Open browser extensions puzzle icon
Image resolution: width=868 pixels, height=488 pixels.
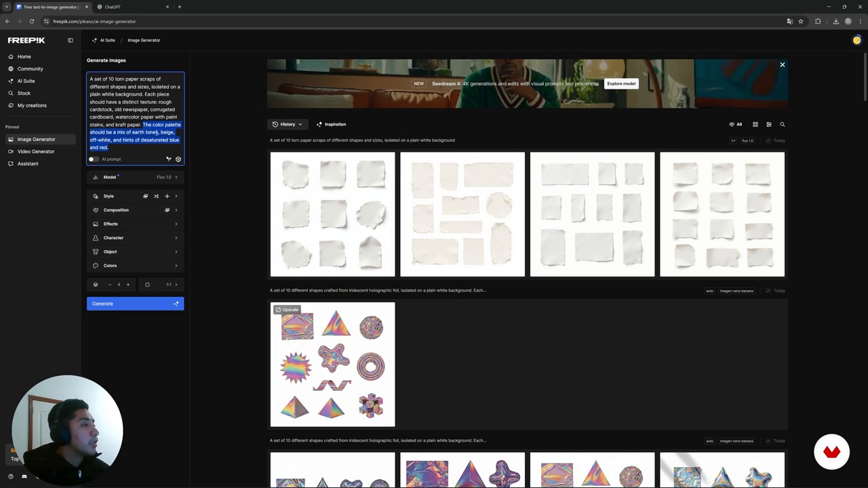pyautogui.click(x=818, y=21)
